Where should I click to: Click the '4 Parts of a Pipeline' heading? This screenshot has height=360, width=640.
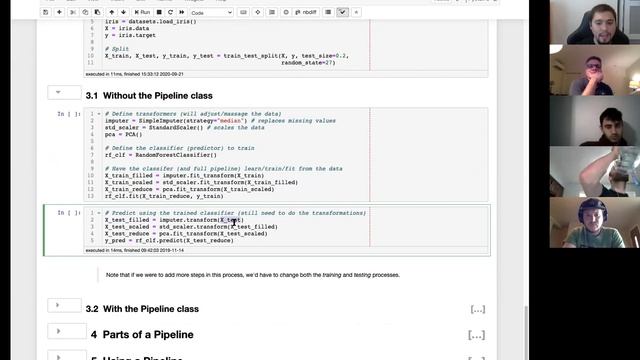point(142,335)
